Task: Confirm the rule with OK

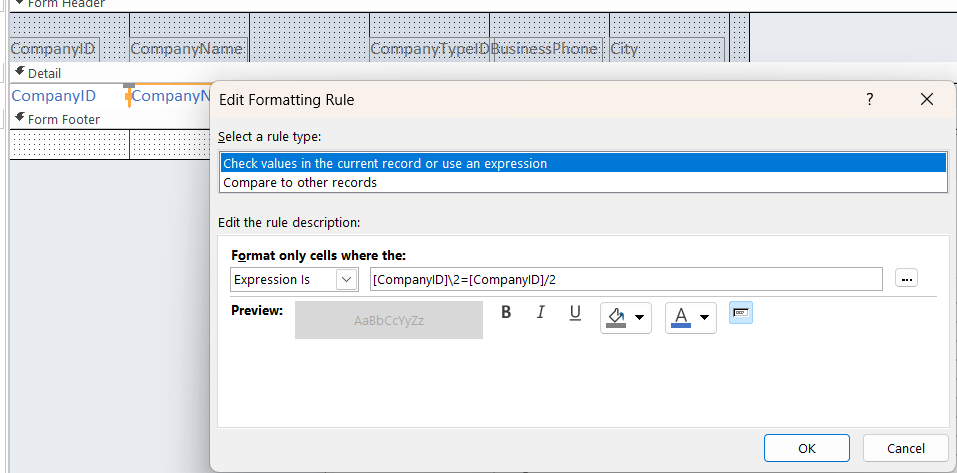Action: point(807,448)
